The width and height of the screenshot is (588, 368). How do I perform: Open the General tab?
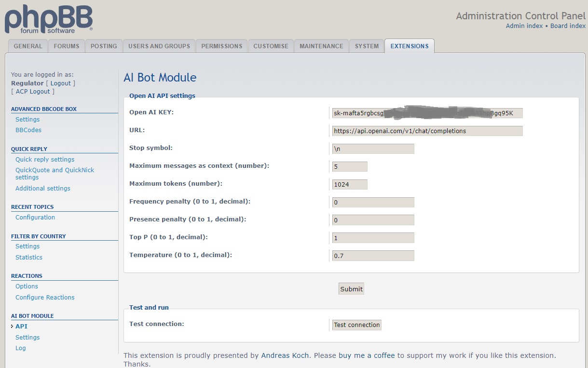pos(28,46)
